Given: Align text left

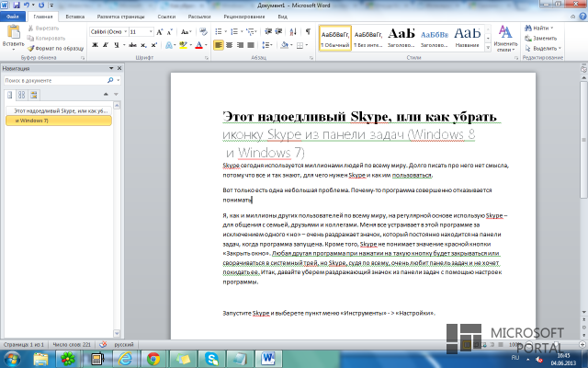Looking at the screenshot, I should (219, 45).
